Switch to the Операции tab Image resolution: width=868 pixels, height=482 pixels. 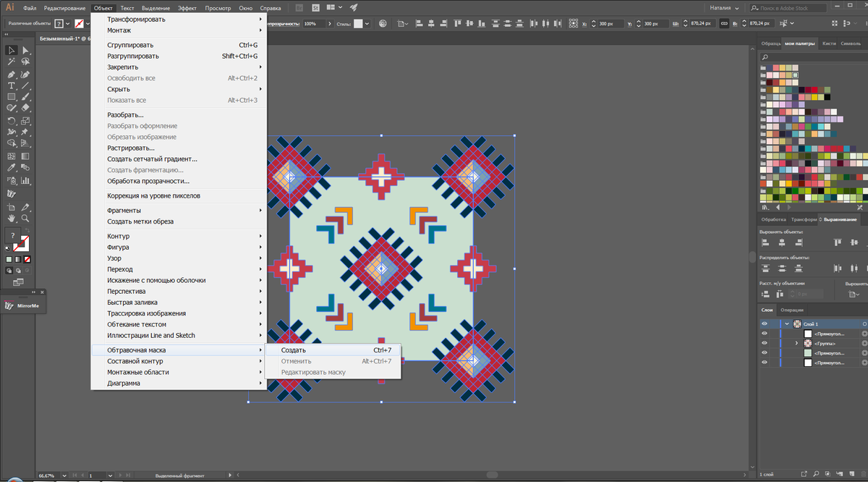click(x=791, y=310)
